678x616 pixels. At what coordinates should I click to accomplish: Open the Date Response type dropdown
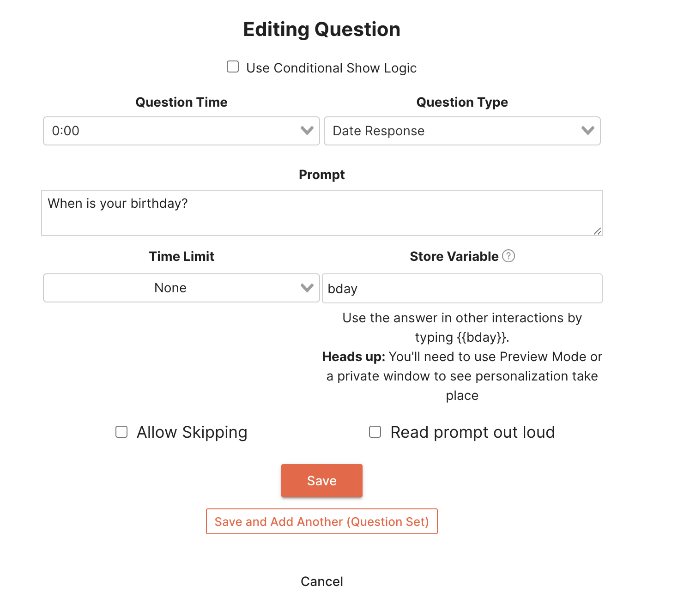453,131
